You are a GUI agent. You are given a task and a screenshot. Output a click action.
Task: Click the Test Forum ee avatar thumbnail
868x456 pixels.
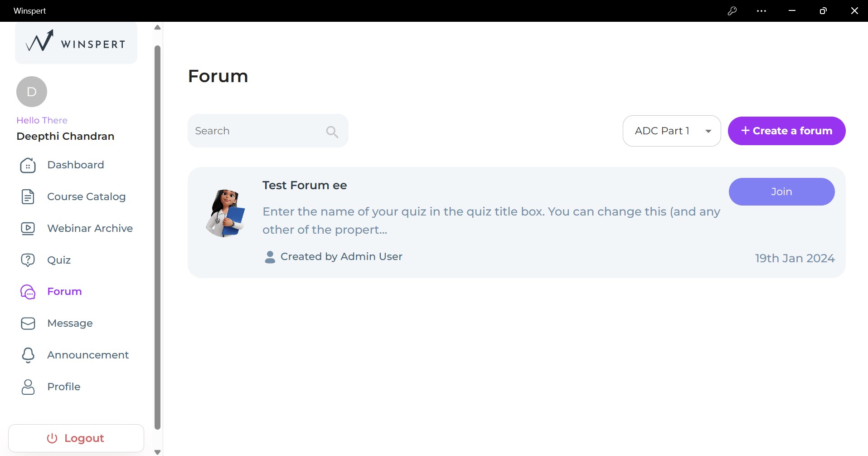point(226,213)
